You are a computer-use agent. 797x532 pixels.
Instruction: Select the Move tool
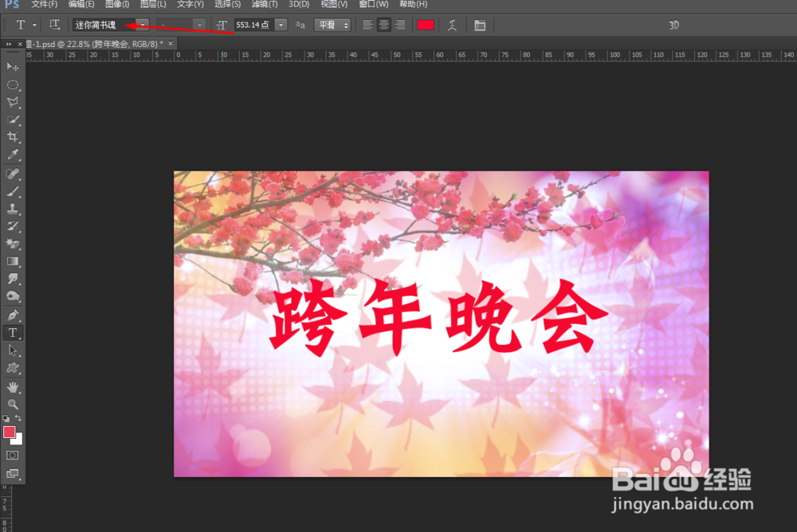tap(11, 68)
